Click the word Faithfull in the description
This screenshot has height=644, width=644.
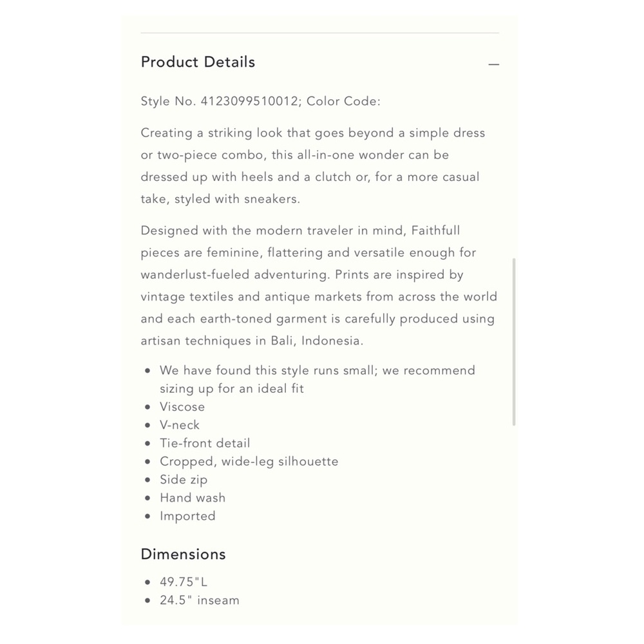[435, 231]
